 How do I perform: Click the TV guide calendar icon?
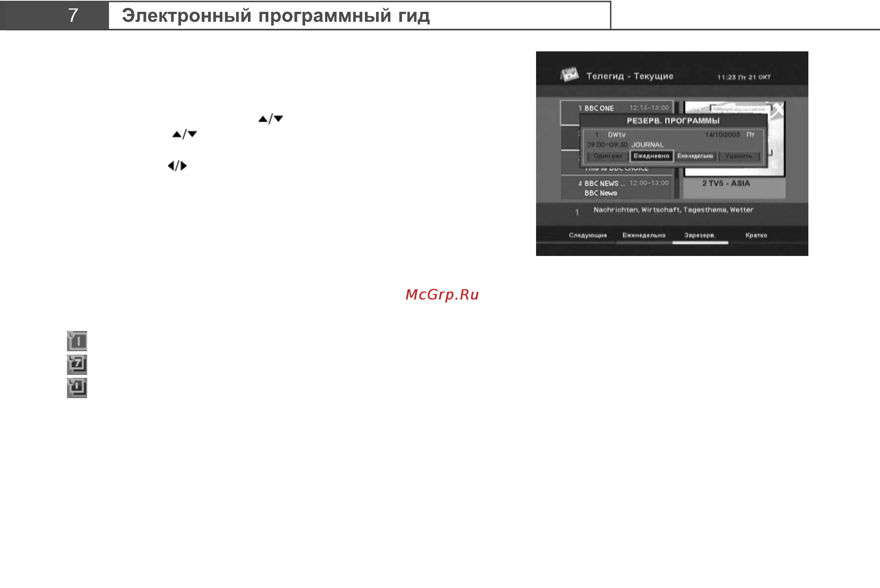click(x=569, y=74)
